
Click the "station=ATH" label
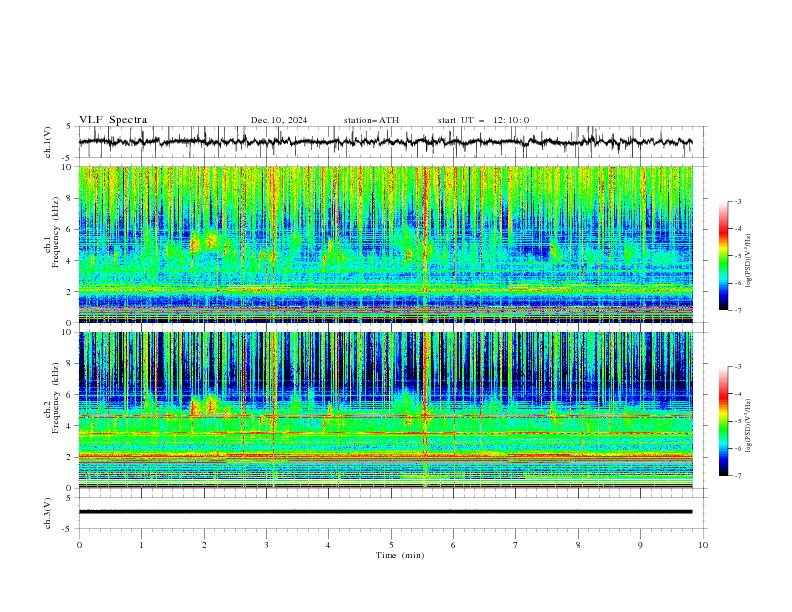(x=371, y=120)
